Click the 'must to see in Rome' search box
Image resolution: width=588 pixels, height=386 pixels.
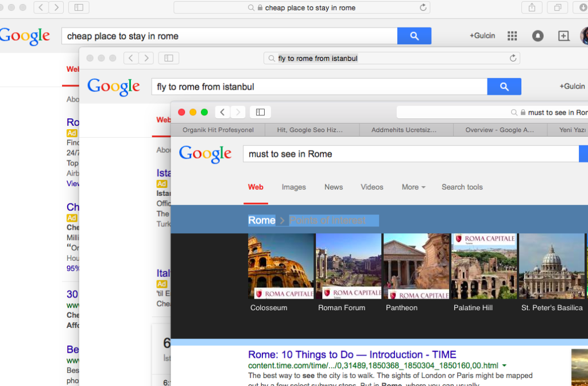pyautogui.click(x=411, y=154)
